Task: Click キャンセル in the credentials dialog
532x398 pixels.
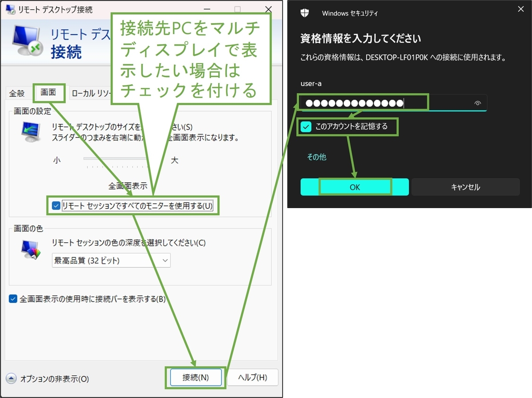Action: 465,187
